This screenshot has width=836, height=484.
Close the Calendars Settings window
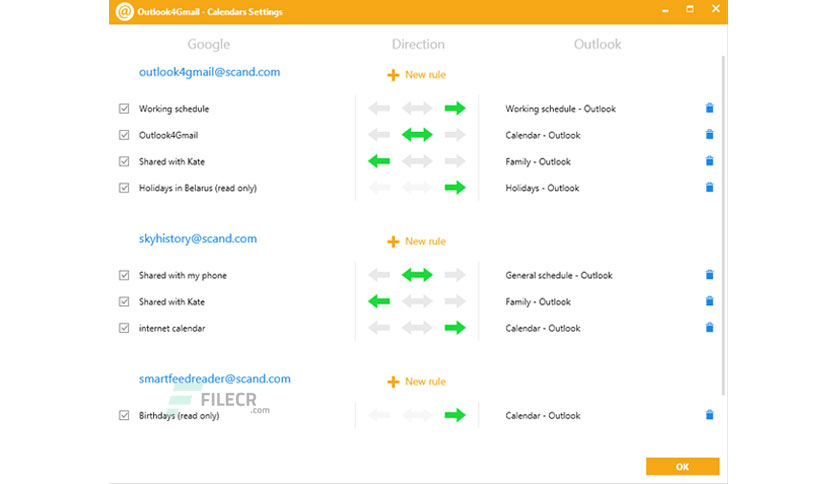click(716, 9)
